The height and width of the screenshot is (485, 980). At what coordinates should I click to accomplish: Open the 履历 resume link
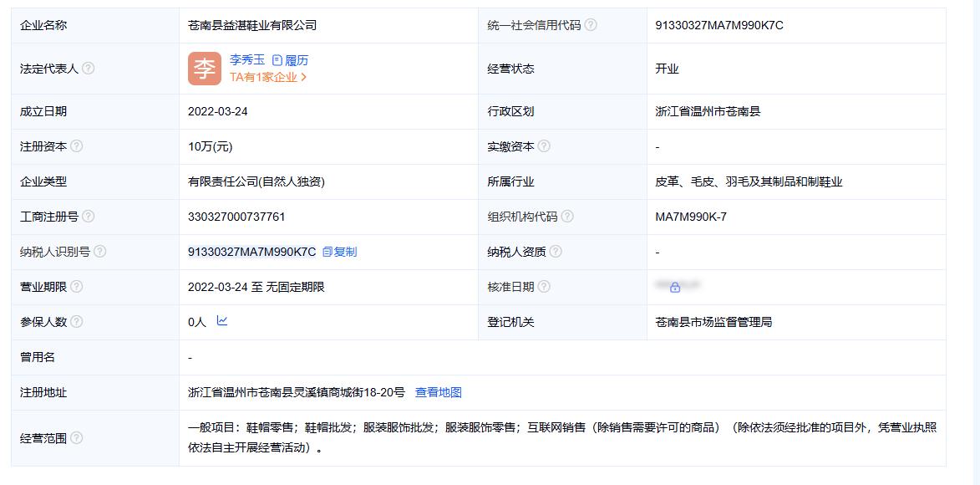click(291, 60)
